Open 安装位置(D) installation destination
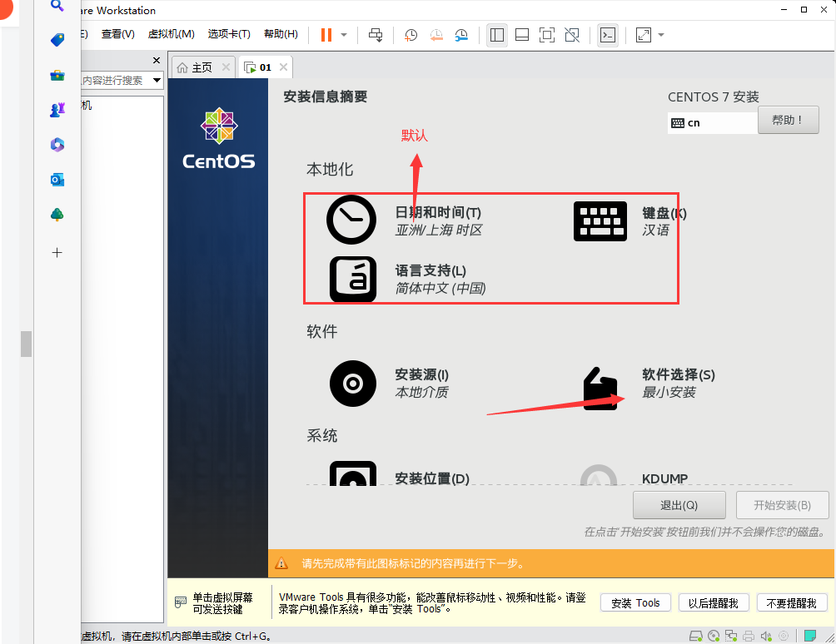The image size is (836, 644). click(x=400, y=474)
